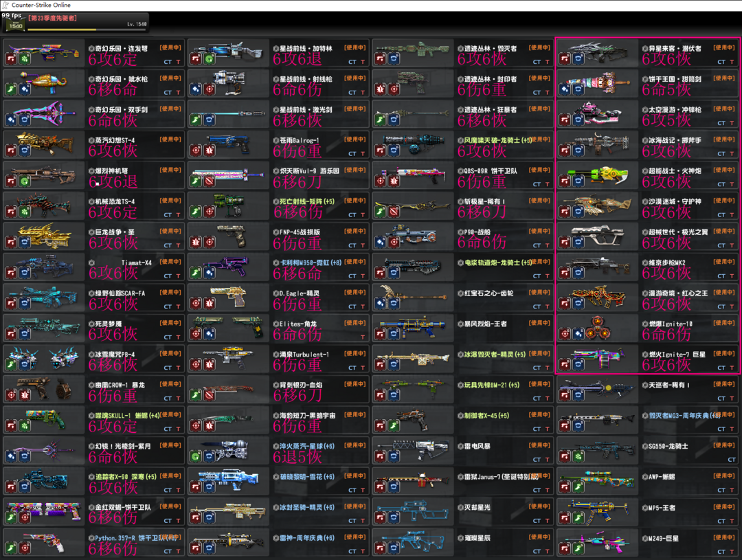The width and height of the screenshot is (742, 560).
Task: Select the red burst icon on 海豹短刀-黑暗宇宙 card
Action: [209, 426]
